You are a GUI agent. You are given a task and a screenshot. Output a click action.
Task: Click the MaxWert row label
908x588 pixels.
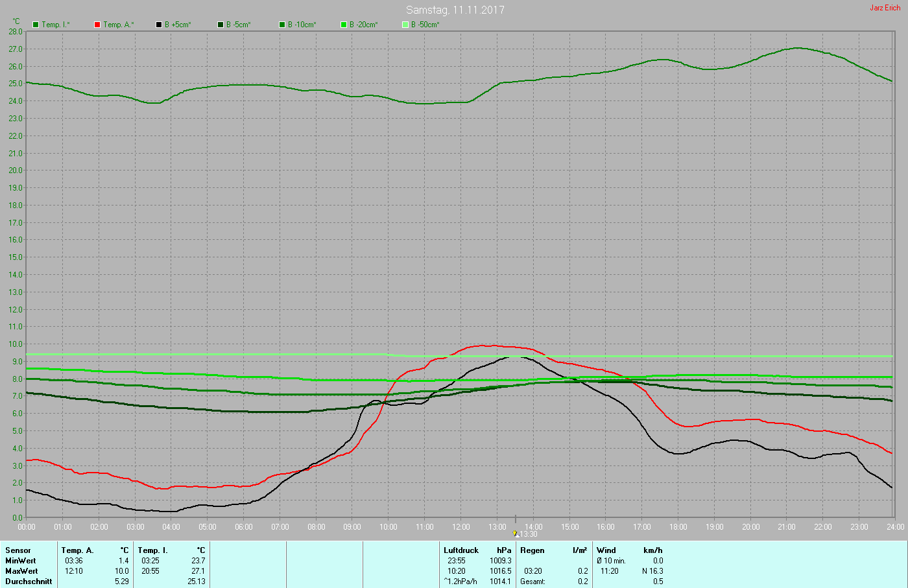(21, 571)
